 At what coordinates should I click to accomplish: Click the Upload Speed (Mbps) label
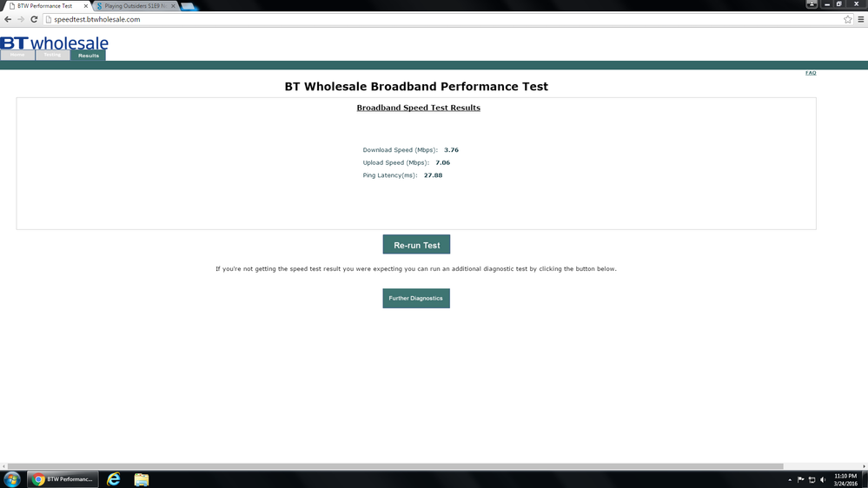(x=396, y=162)
